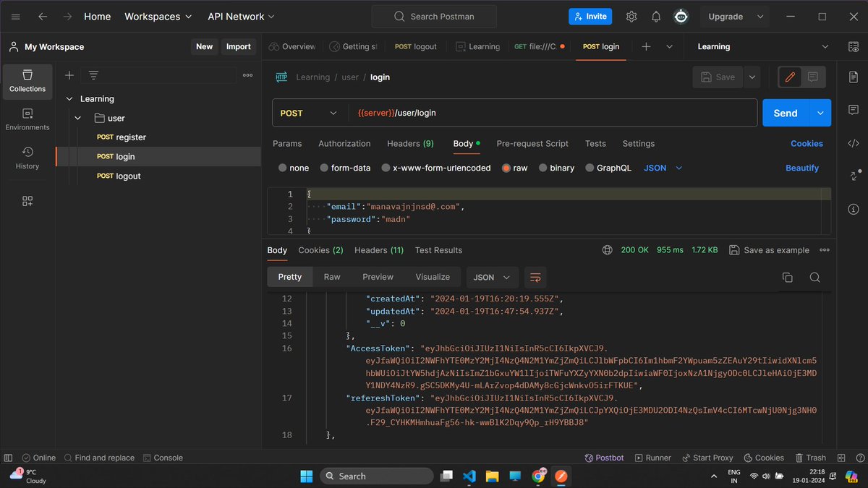Image resolution: width=868 pixels, height=488 pixels.
Task: Open History in the sidebar
Action: (27, 158)
